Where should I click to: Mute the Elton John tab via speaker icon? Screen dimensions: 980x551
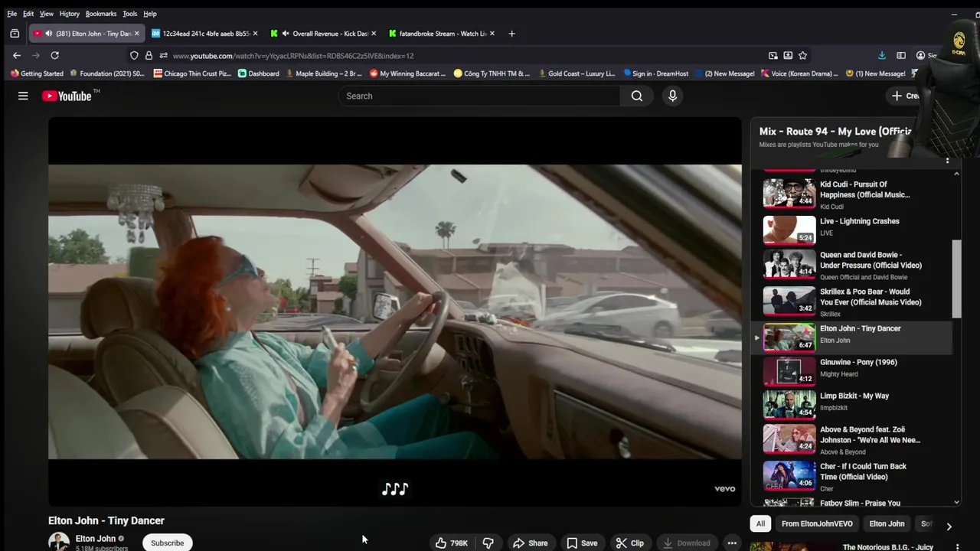[49, 34]
